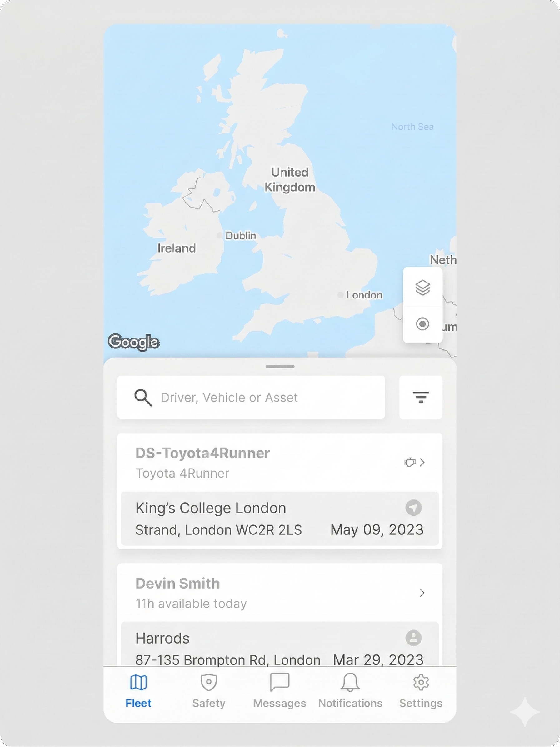Tap the engine status icon
Viewport: 560px width, 747px height.
410,462
